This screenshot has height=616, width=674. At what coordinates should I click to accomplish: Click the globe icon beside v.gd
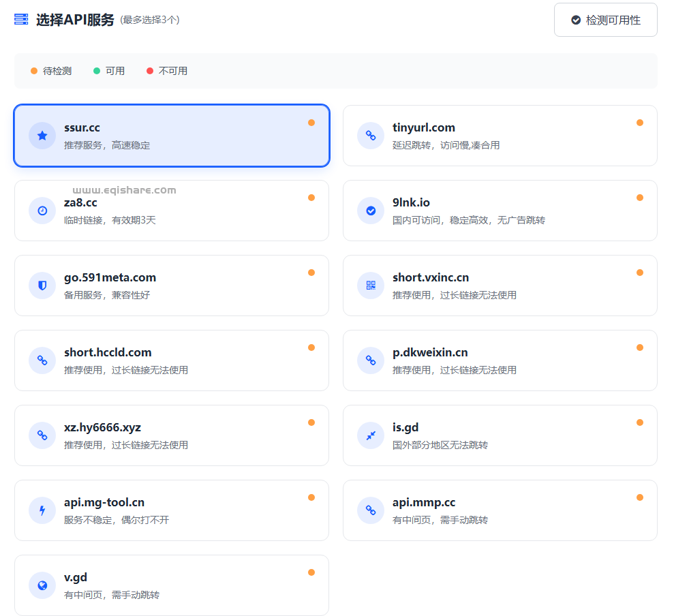(x=42, y=585)
